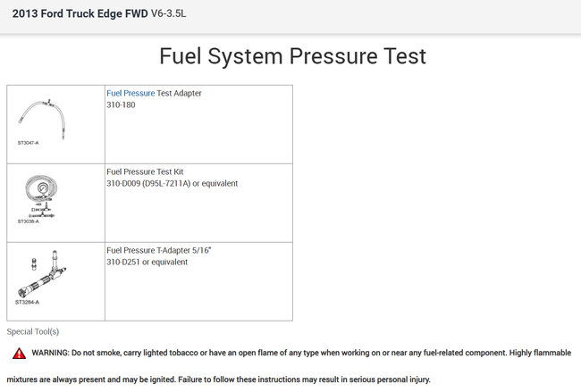Click the red warning triangle icon

click(x=19, y=354)
